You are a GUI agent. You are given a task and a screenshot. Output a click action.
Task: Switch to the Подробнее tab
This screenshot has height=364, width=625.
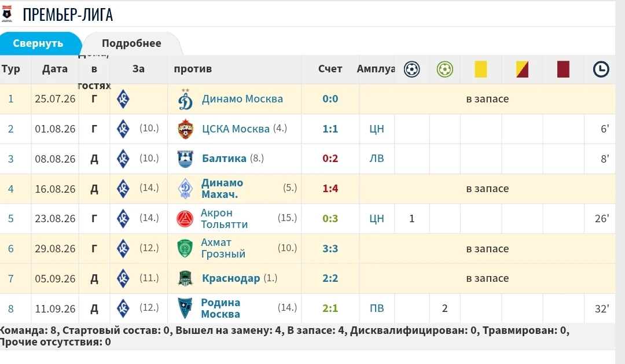click(131, 43)
